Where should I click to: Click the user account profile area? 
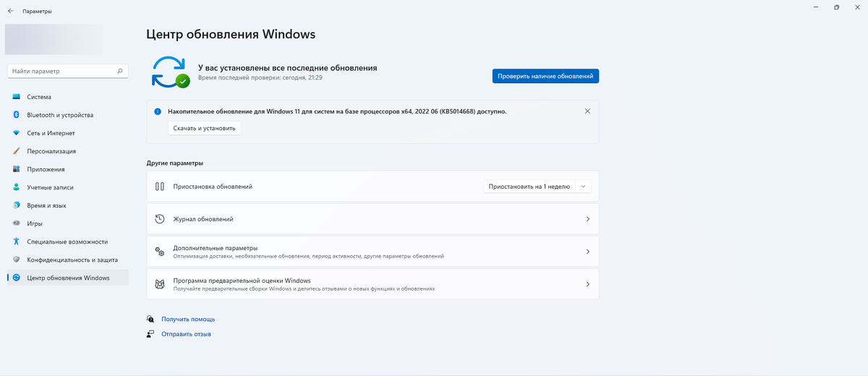pyautogui.click(x=54, y=40)
